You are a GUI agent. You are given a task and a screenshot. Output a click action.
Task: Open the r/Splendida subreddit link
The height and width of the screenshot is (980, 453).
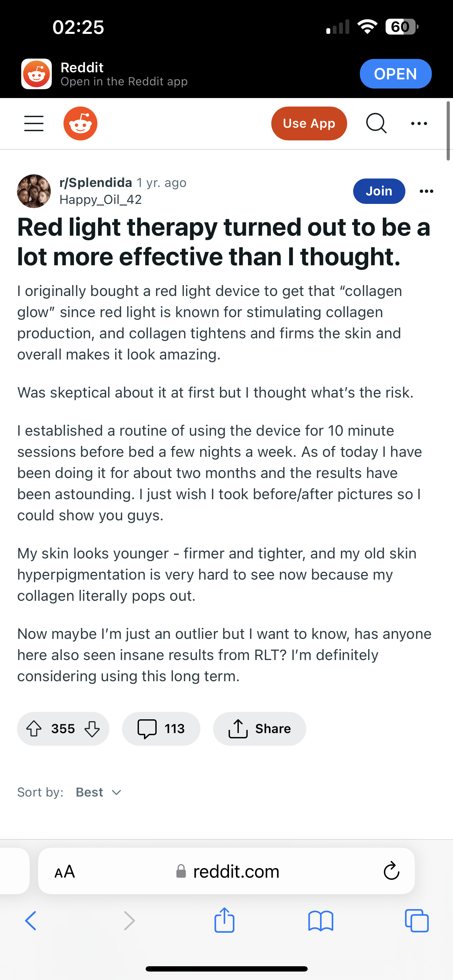96,183
